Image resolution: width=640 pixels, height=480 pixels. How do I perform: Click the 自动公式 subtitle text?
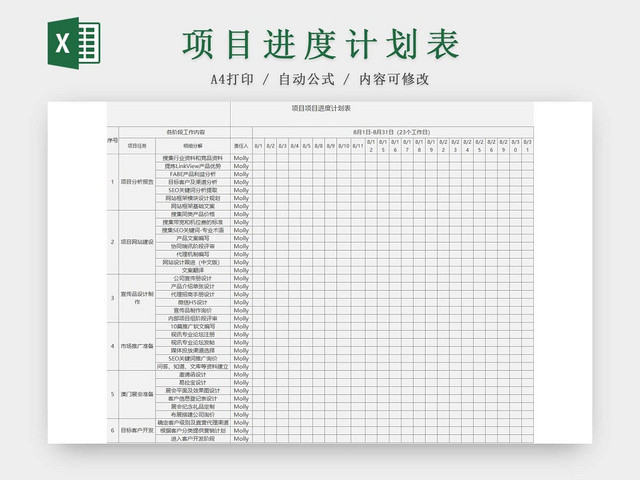307,79
